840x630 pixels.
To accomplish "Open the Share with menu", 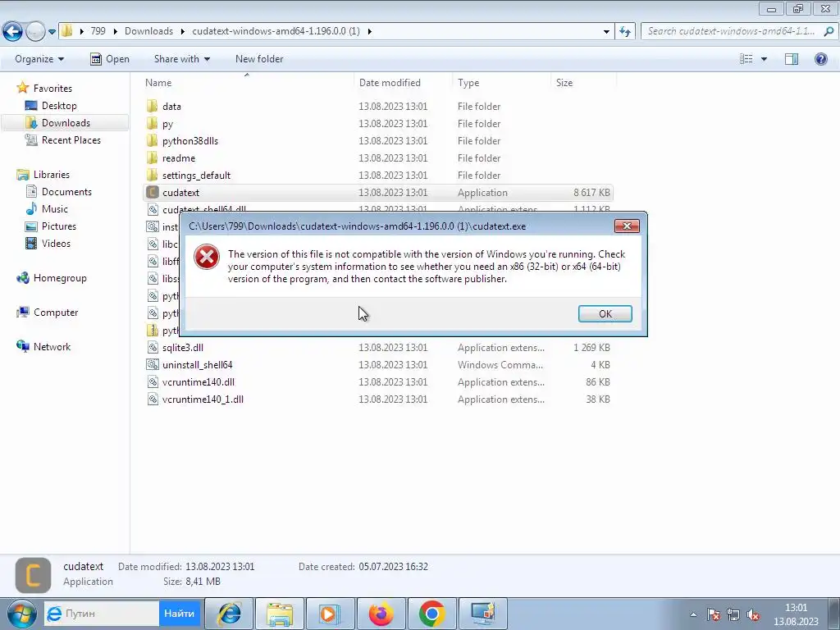I will [181, 59].
